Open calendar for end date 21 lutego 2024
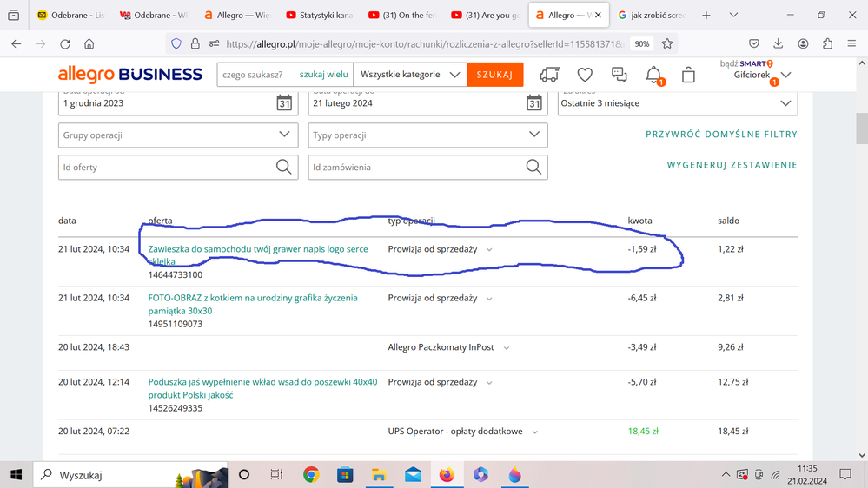Screen dimensions: 868x488 pos(533,103)
